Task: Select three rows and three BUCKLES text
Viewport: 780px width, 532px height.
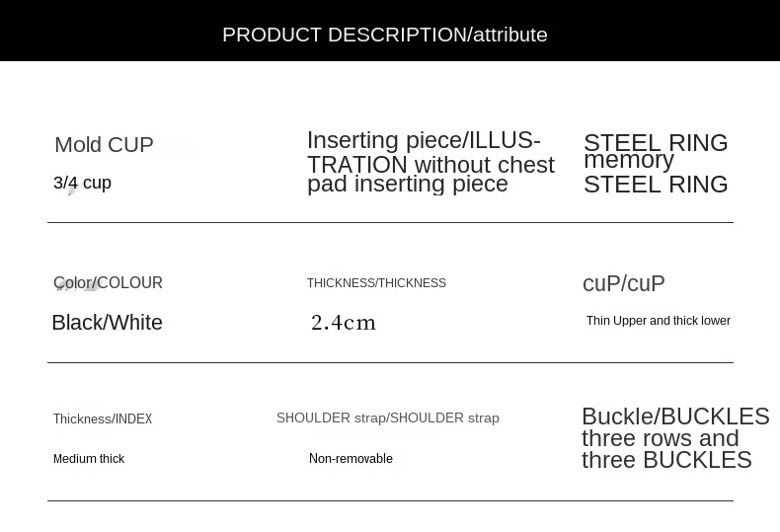Action: [666, 449]
